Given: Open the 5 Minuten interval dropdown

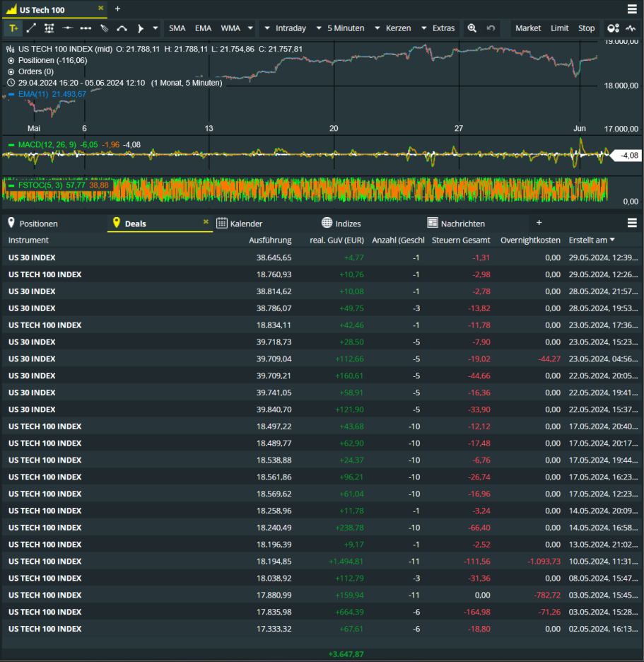Looking at the screenshot, I should [340, 28].
